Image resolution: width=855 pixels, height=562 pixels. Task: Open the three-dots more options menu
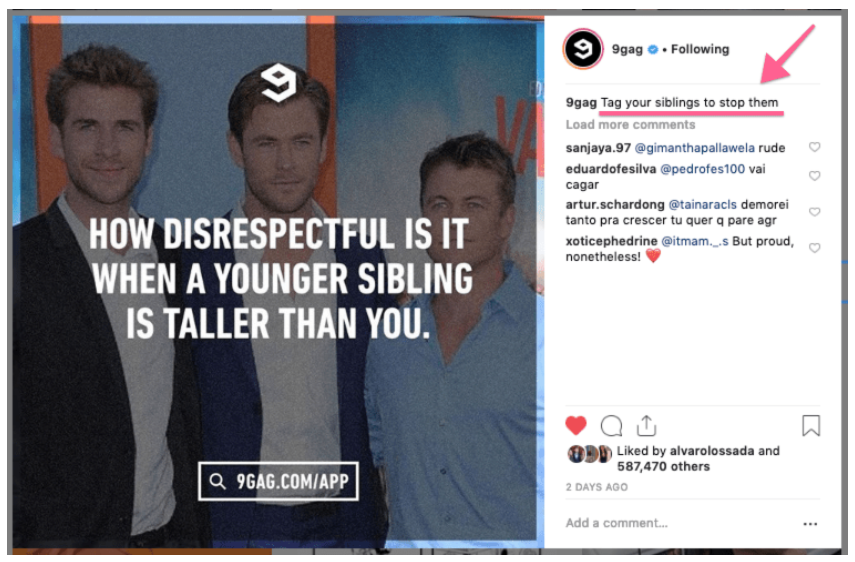coord(810,524)
